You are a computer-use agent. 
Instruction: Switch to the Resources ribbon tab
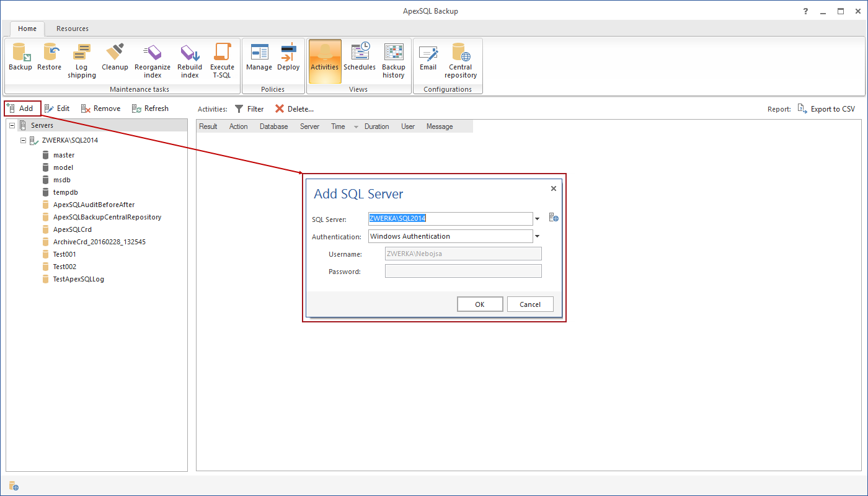73,29
